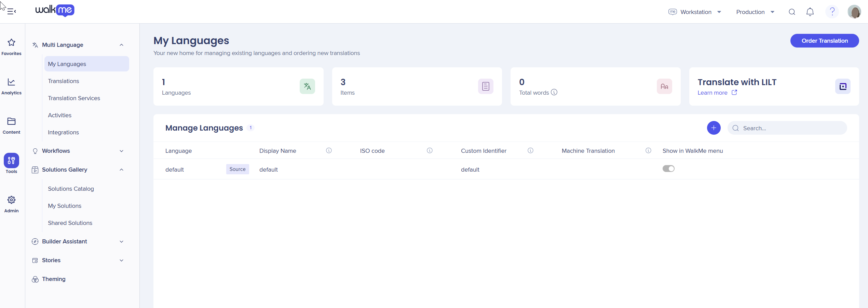Click the notifications bell icon
Viewport: 868px width, 308px height.
click(x=810, y=12)
